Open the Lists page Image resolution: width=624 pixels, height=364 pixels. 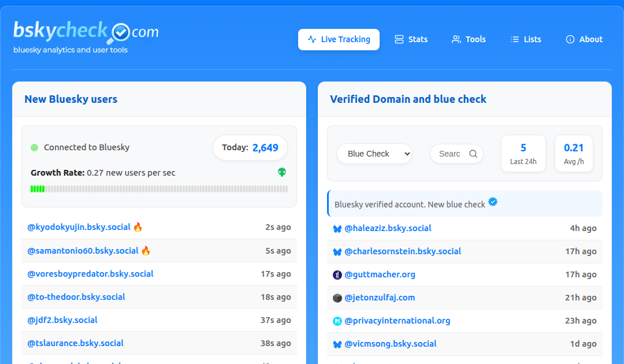point(526,39)
